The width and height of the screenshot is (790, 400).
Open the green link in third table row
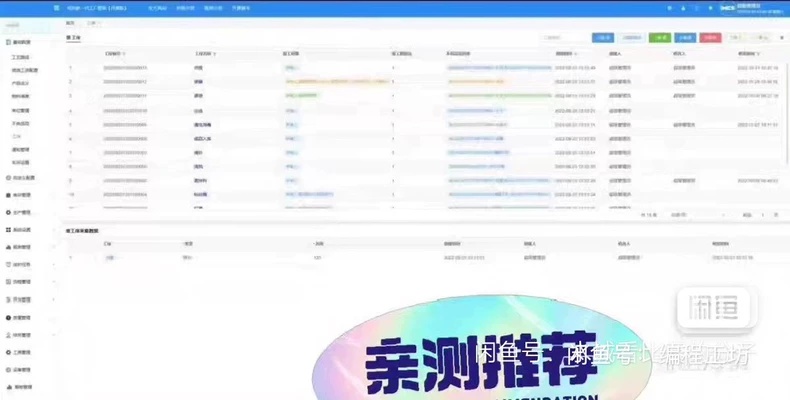[x=301, y=96]
